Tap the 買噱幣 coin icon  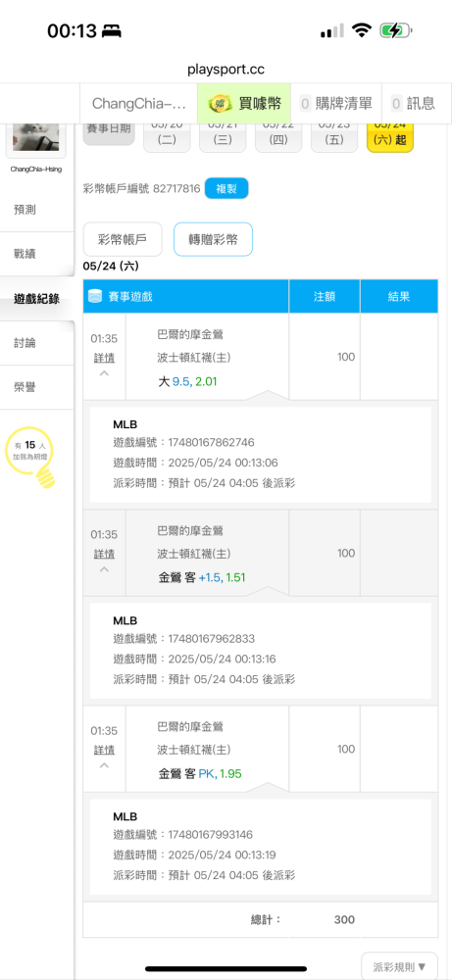(219, 103)
